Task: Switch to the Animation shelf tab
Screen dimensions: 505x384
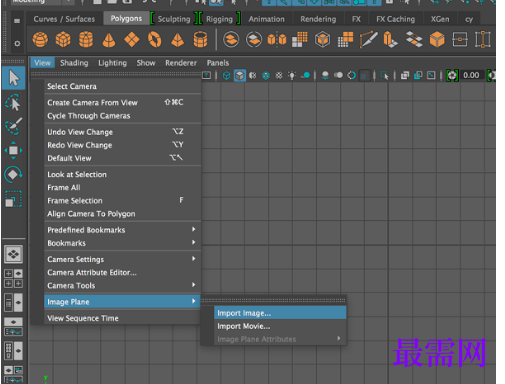Action: tap(266, 19)
